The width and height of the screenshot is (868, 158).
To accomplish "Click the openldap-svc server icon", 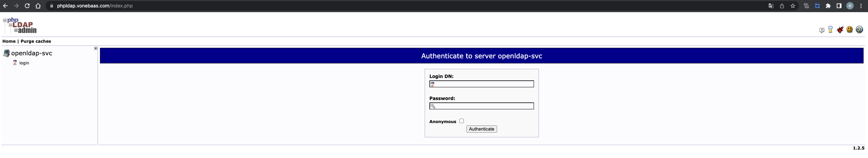I will click(6, 53).
